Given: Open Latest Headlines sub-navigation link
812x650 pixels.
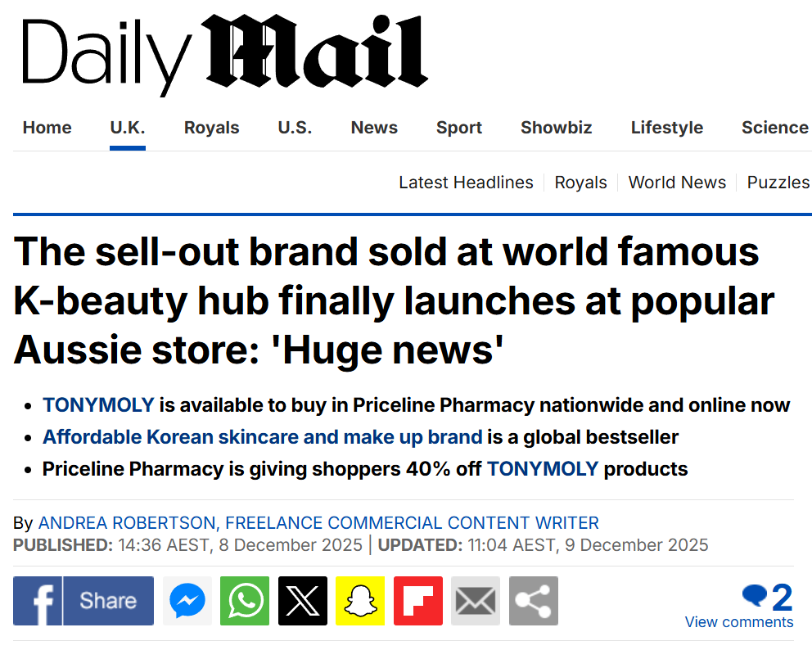Looking at the screenshot, I should (x=466, y=183).
